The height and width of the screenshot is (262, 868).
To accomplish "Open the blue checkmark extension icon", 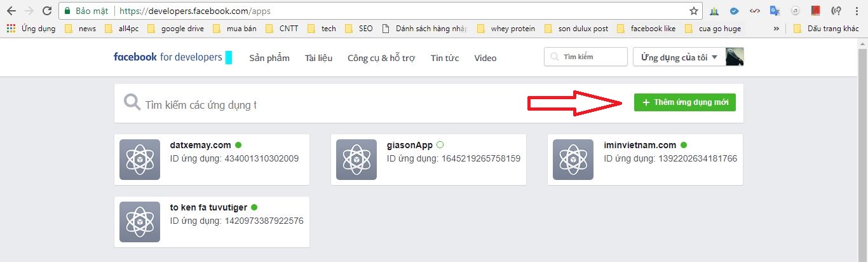I will coord(734,11).
